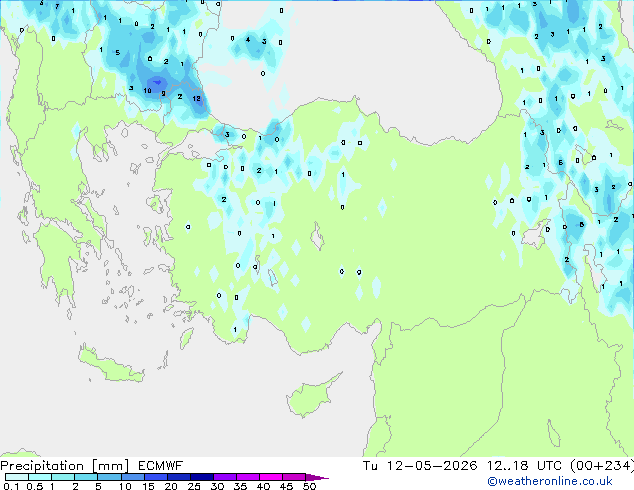Click the '10' precipitation value on map

click(148, 91)
